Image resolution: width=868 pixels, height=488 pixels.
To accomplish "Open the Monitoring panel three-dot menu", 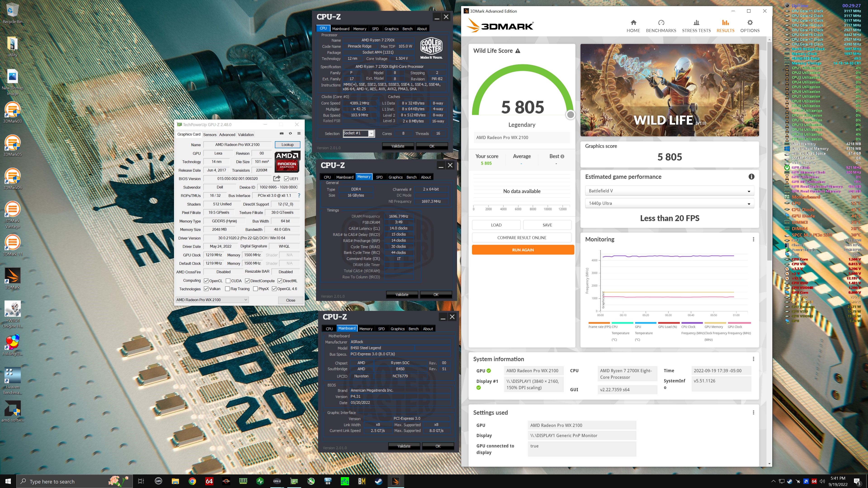I will tap(753, 239).
